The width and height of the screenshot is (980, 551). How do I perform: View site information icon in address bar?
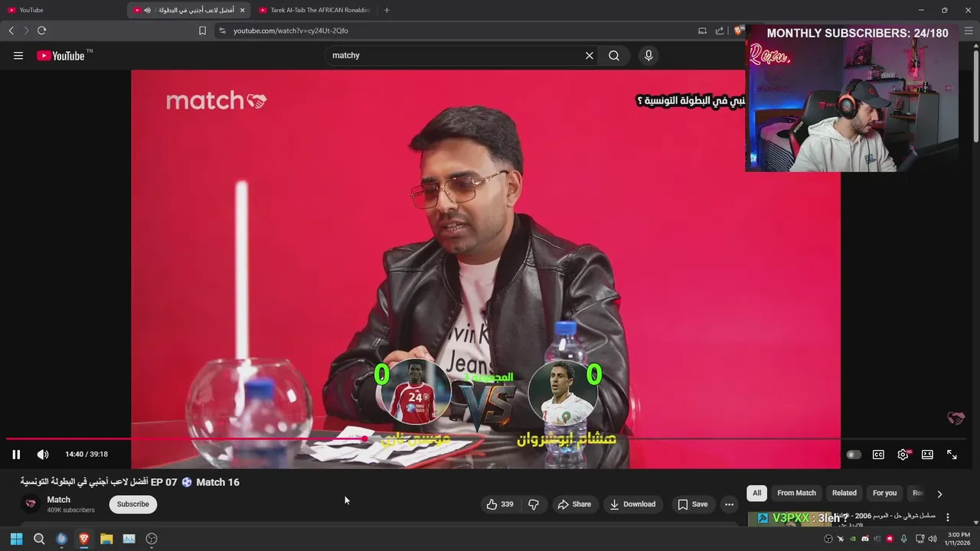point(223,31)
